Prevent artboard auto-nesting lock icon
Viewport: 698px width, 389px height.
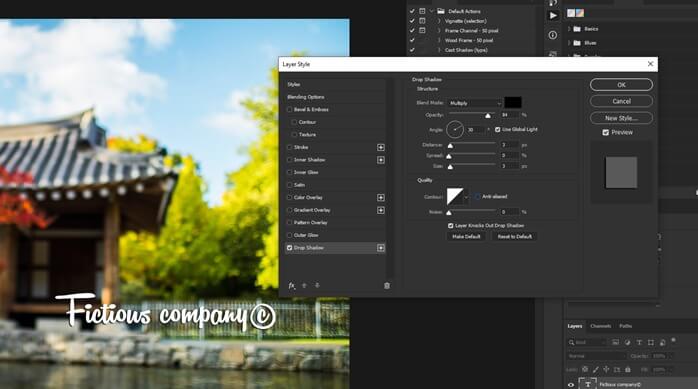pyautogui.click(x=617, y=369)
